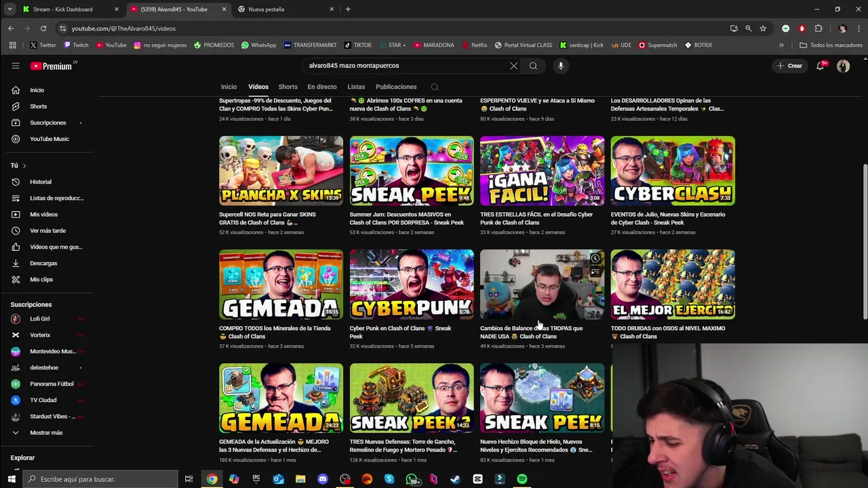
Task: Open Spotify from the taskbar
Action: pos(522,479)
